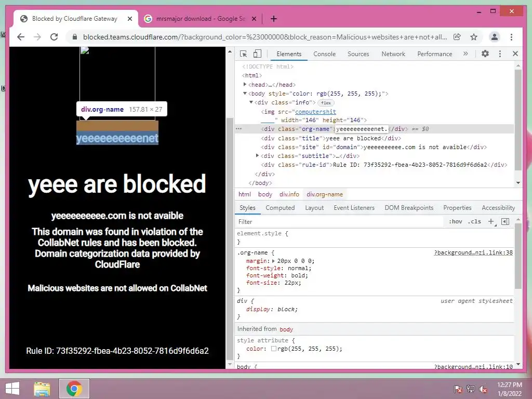This screenshot has height=399, width=532.
Task: Toggle the .cls classes panel
Action: coord(474,221)
